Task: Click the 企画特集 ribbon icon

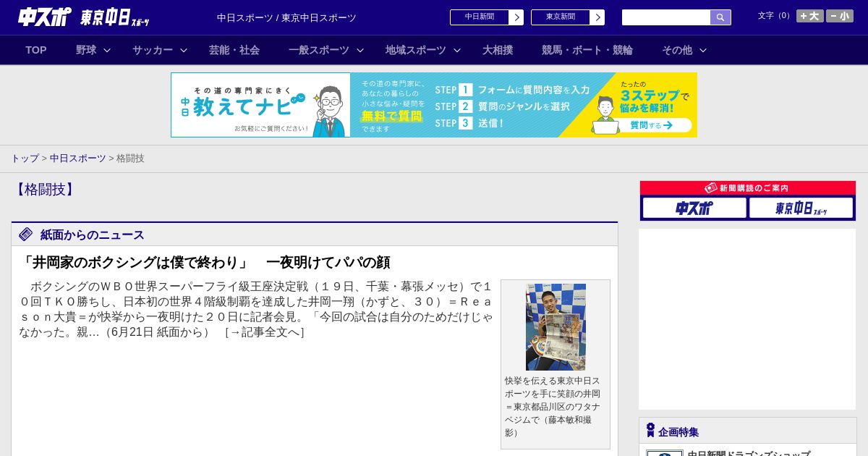Action: [x=650, y=431]
